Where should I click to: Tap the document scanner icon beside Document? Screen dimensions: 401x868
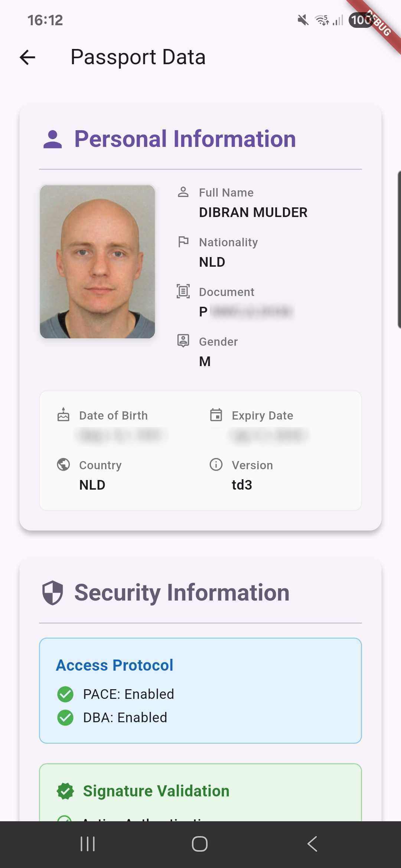tap(183, 291)
